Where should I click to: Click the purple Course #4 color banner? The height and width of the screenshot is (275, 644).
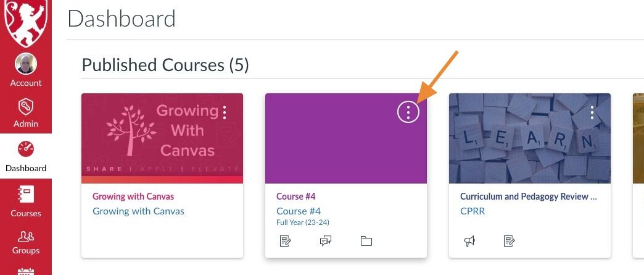346,138
